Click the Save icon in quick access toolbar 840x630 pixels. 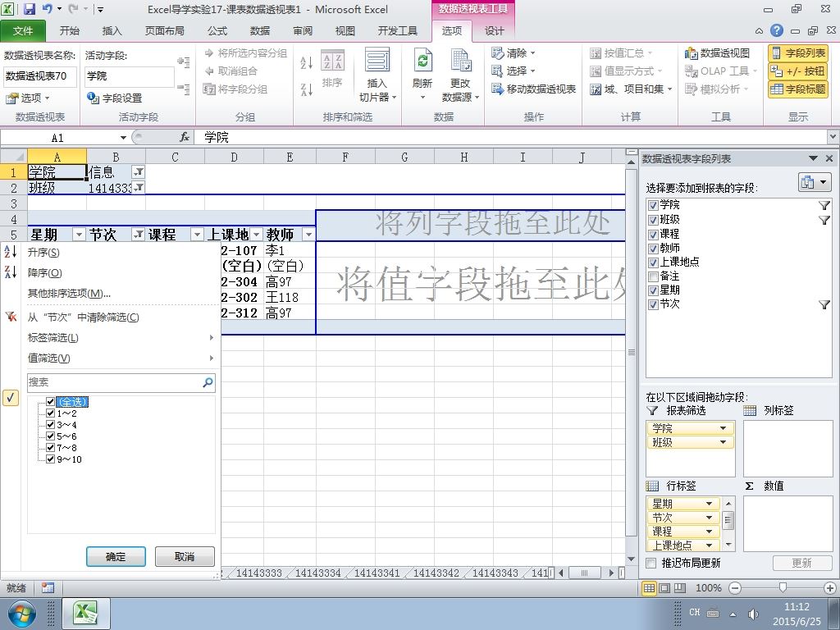29,8
